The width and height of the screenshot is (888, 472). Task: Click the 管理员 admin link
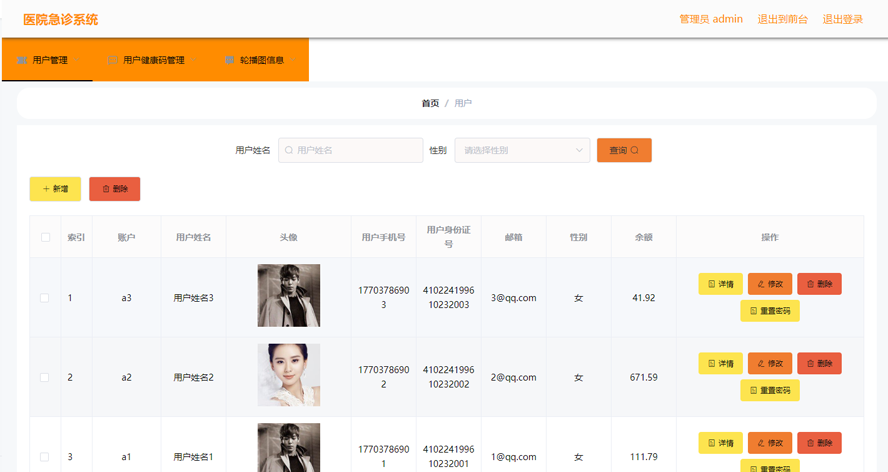click(711, 19)
